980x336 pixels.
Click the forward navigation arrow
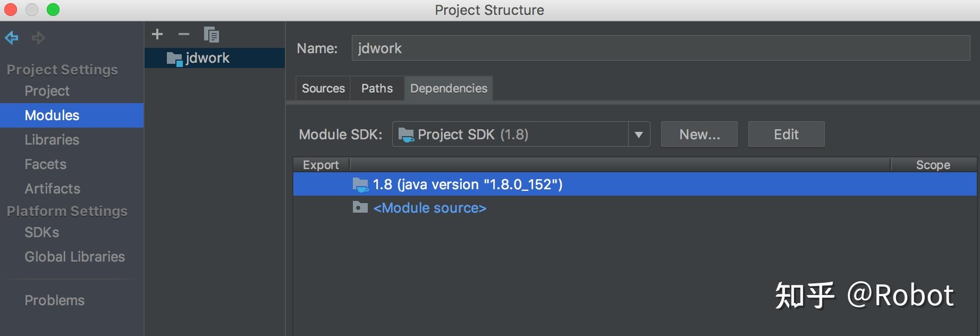click(x=38, y=38)
